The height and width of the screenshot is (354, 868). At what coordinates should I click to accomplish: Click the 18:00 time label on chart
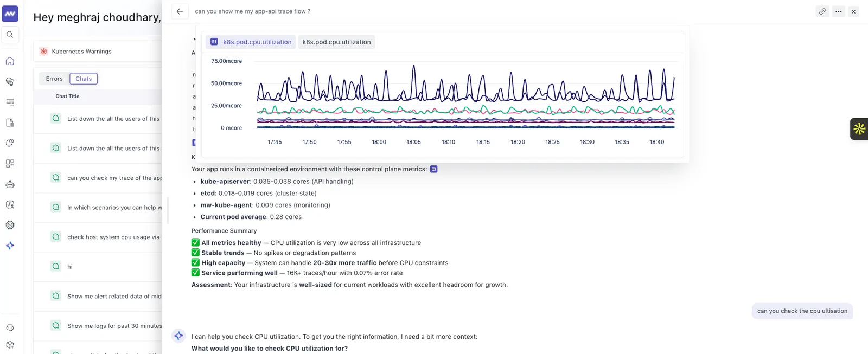[379, 142]
